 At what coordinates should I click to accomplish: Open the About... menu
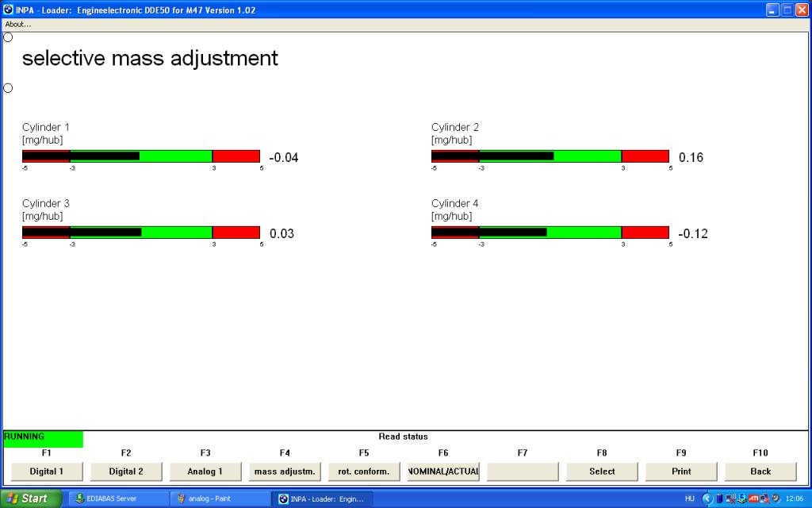pos(17,24)
